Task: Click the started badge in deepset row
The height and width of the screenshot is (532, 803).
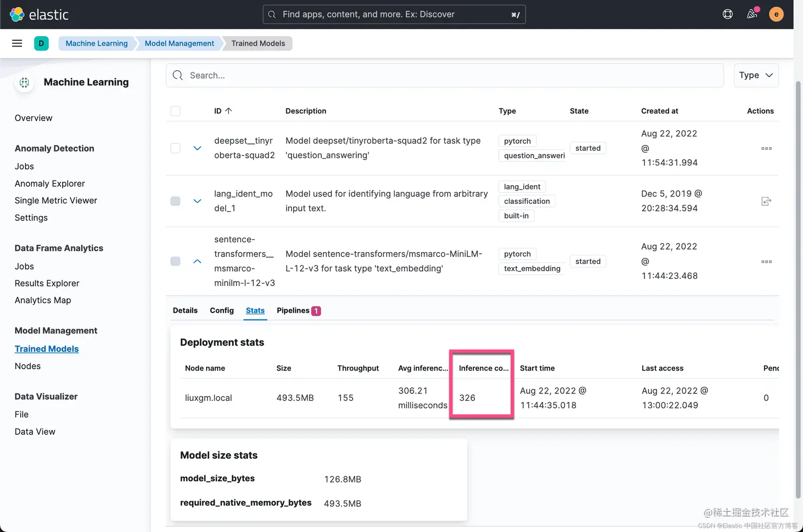Action: (588, 148)
